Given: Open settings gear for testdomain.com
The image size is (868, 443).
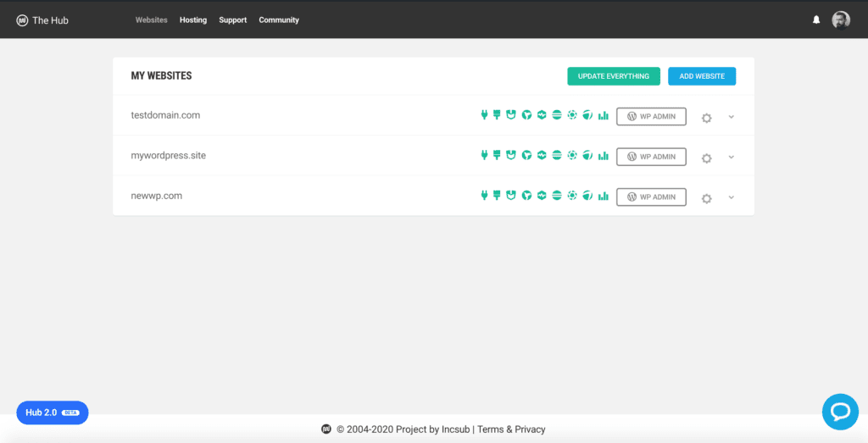Looking at the screenshot, I should tap(706, 118).
